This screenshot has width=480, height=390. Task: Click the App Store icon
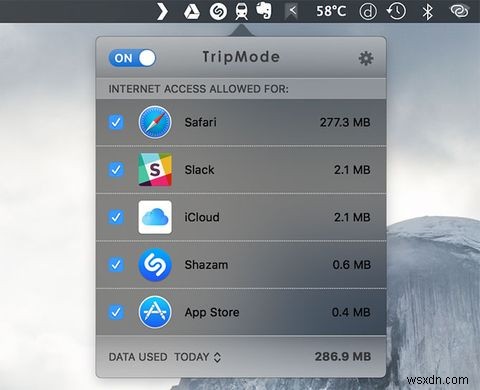[x=155, y=312]
